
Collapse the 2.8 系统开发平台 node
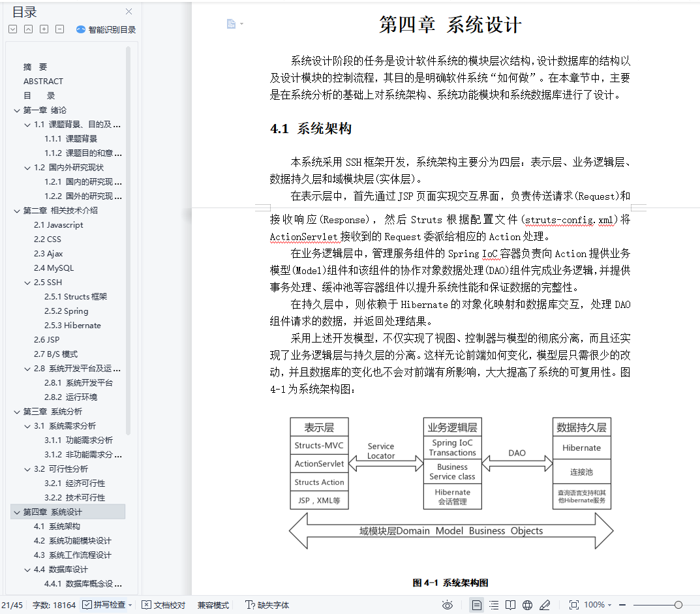point(27,369)
